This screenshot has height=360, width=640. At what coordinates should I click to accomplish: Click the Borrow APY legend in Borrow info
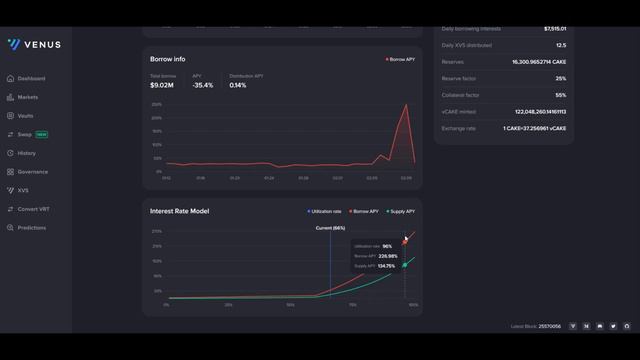click(x=400, y=59)
